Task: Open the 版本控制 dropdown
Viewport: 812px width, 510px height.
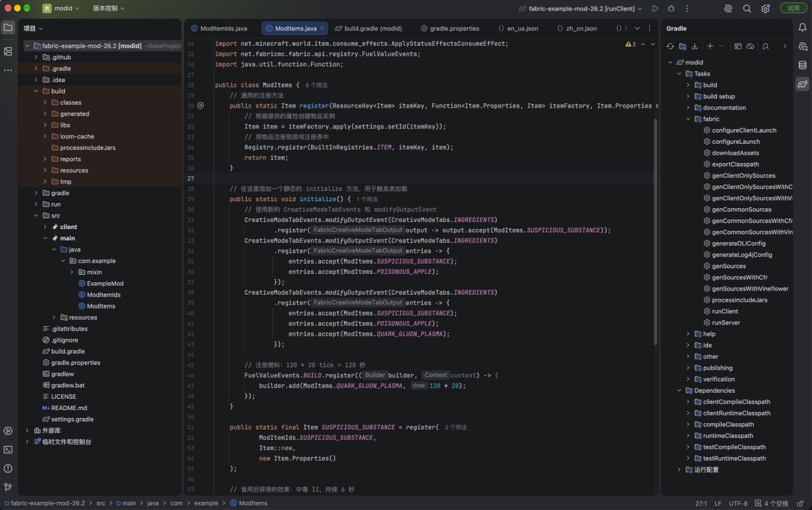Action: pyautogui.click(x=109, y=8)
